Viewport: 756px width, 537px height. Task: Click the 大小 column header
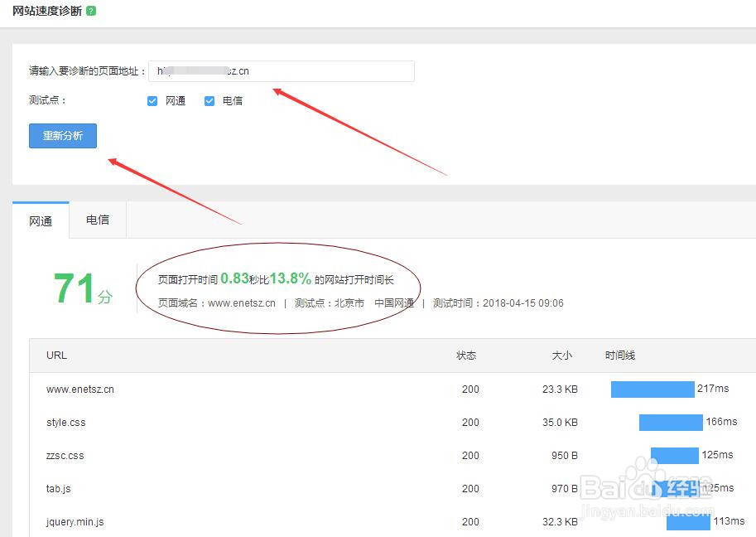[561, 356]
